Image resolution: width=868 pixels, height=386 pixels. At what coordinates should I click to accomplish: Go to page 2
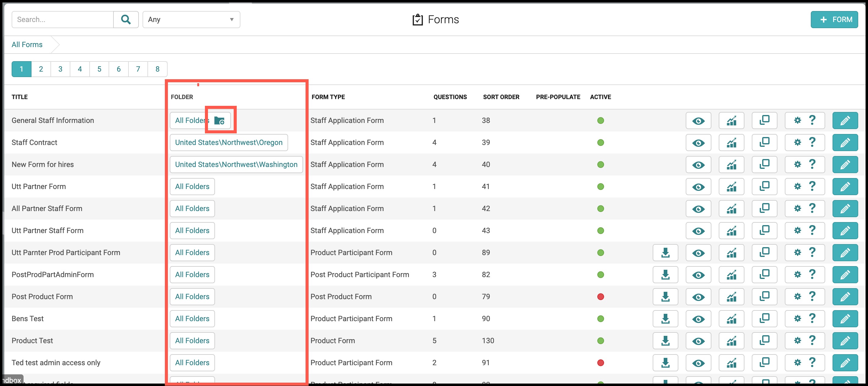tap(41, 69)
